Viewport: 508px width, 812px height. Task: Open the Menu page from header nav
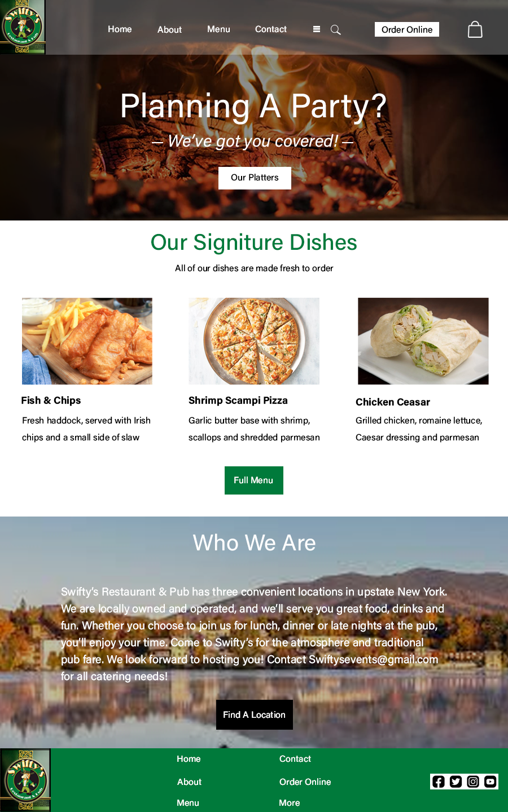(x=218, y=29)
